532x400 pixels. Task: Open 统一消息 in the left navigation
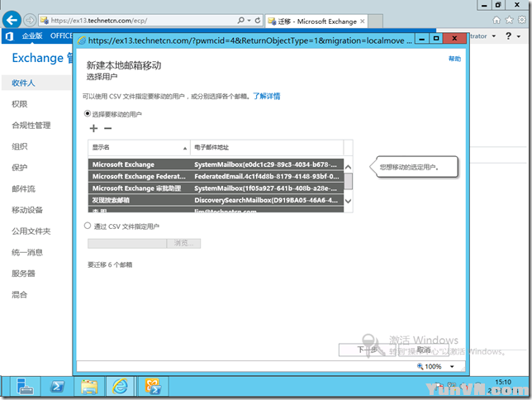(27, 252)
